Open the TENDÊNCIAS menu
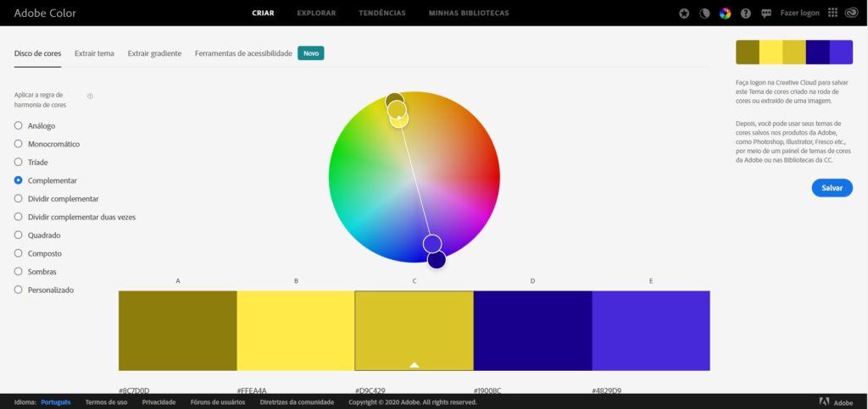The height and width of the screenshot is (409, 868). (382, 14)
